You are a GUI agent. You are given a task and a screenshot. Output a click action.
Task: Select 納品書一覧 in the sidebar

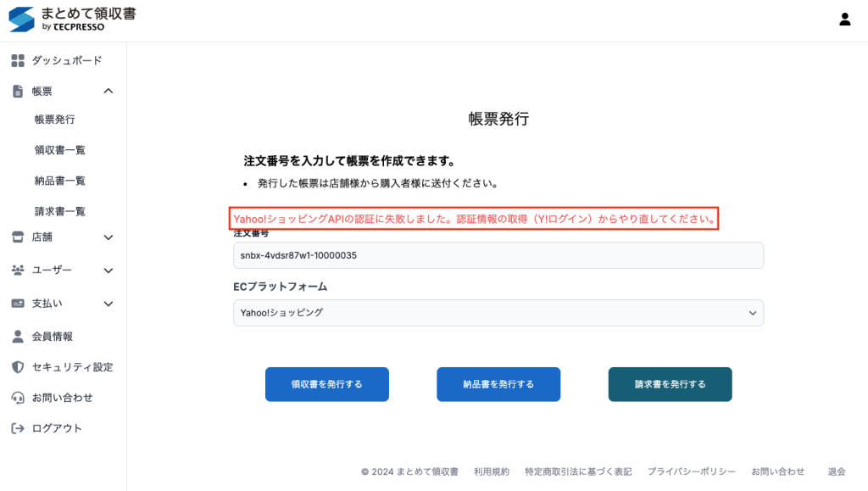pyautogui.click(x=59, y=181)
